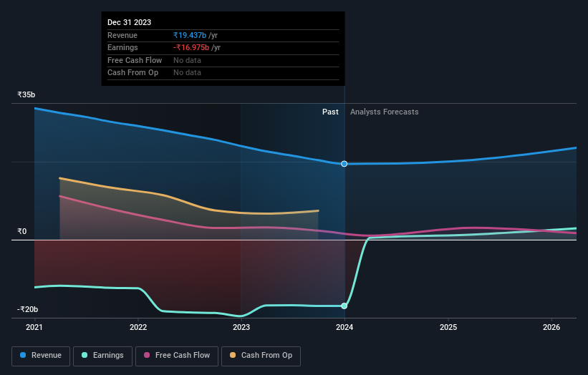
Task: Click the 2025 x-axis label
Action: pyautogui.click(x=448, y=327)
